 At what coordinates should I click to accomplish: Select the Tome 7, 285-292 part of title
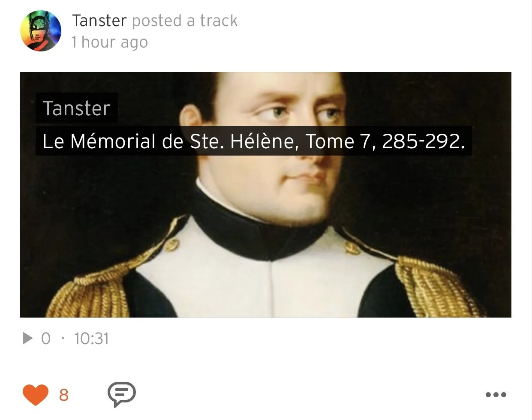tap(385, 141)
